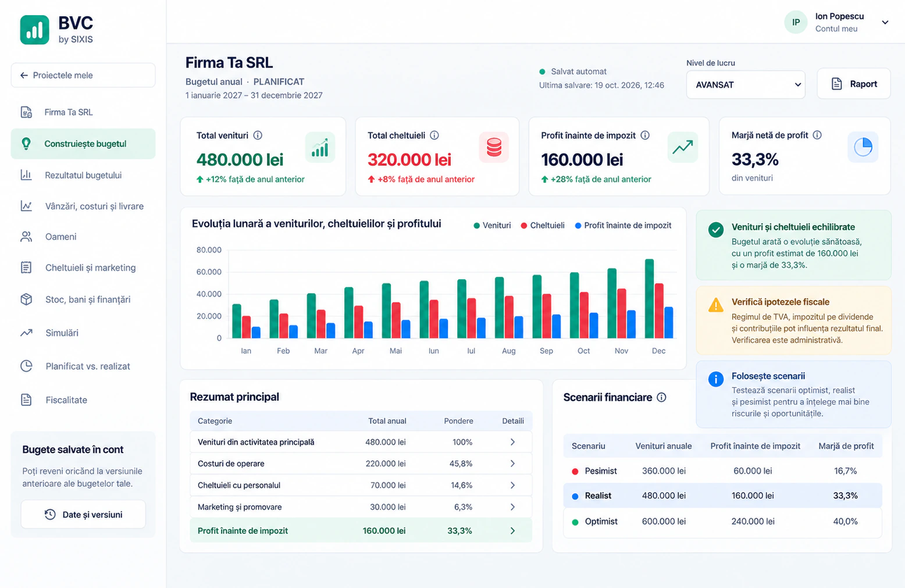Open Vânzări, costuri și livrare section

(83, 206)
